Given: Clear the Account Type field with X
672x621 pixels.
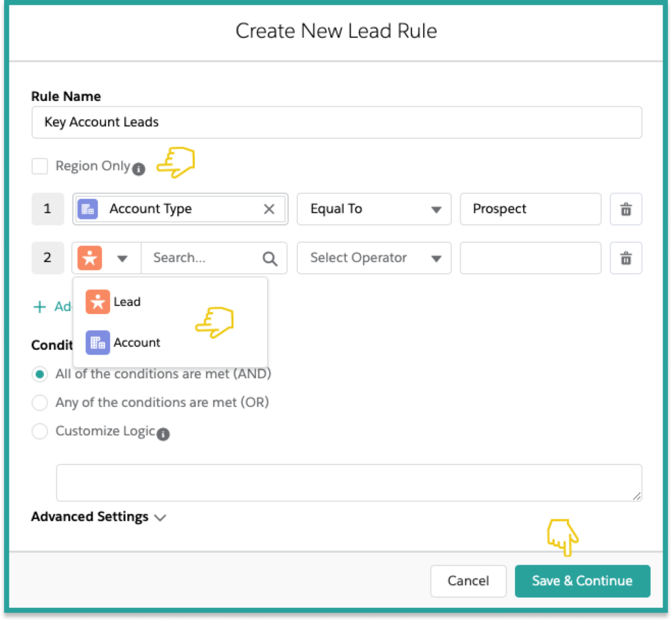Looking at the screenshot, I should click(x=269, y=209).
